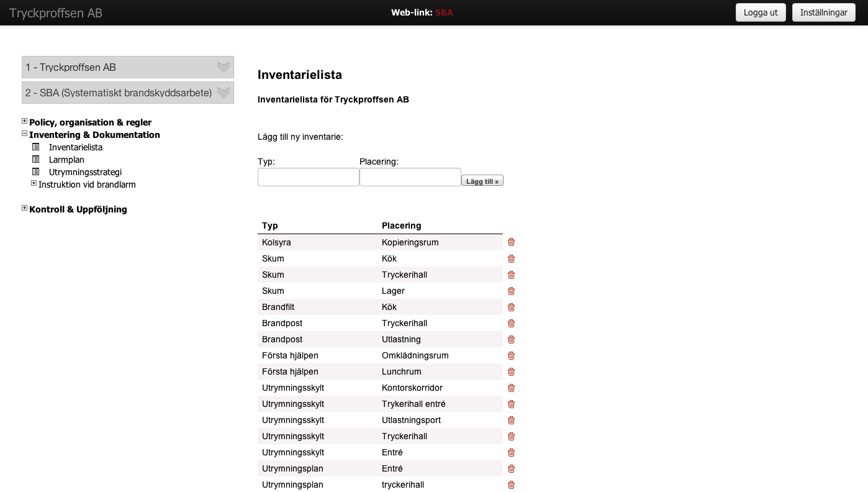
Task: Open Larmplan in the sidebar
Action: [x=66, y=160]
